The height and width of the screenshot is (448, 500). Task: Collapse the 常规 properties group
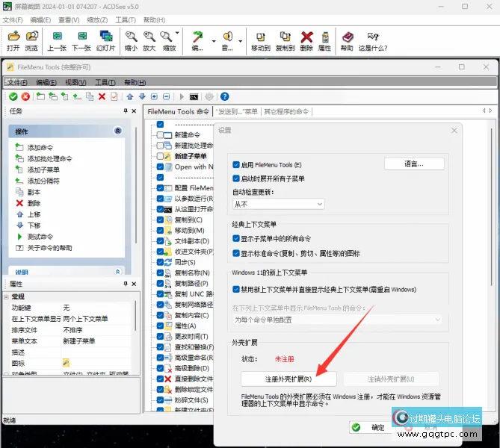click(x=7, y=296)
